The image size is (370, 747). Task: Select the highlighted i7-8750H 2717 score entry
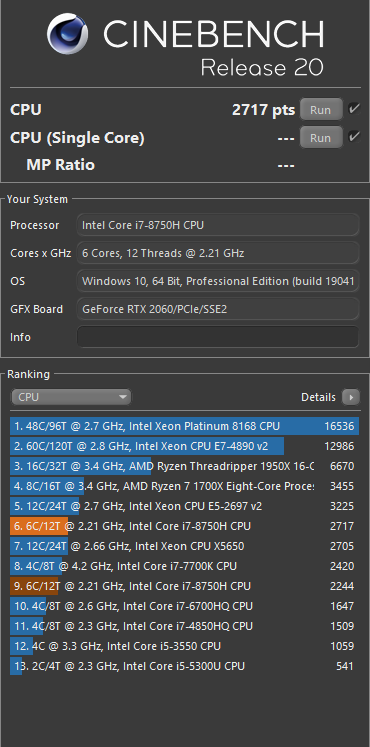185,526
